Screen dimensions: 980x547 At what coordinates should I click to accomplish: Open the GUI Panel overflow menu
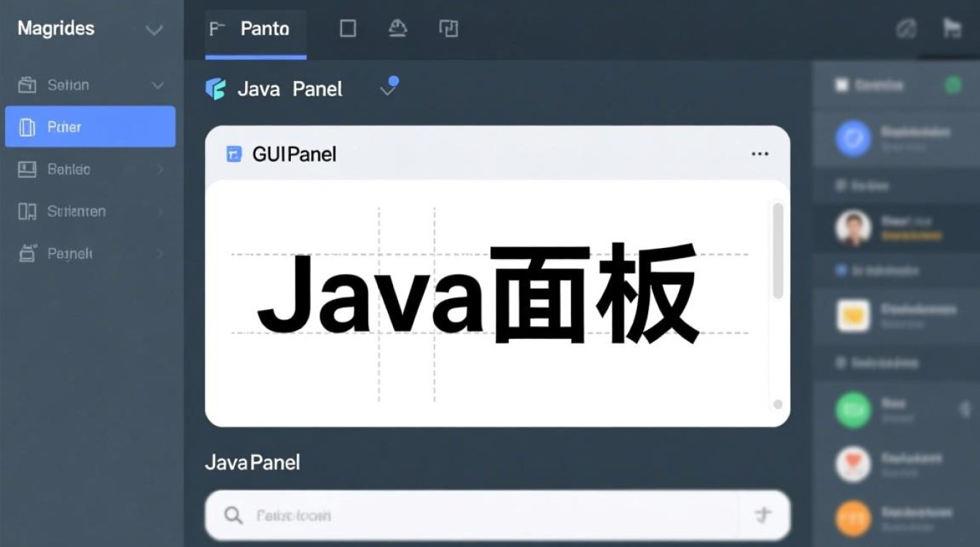[x=760, y=153]
